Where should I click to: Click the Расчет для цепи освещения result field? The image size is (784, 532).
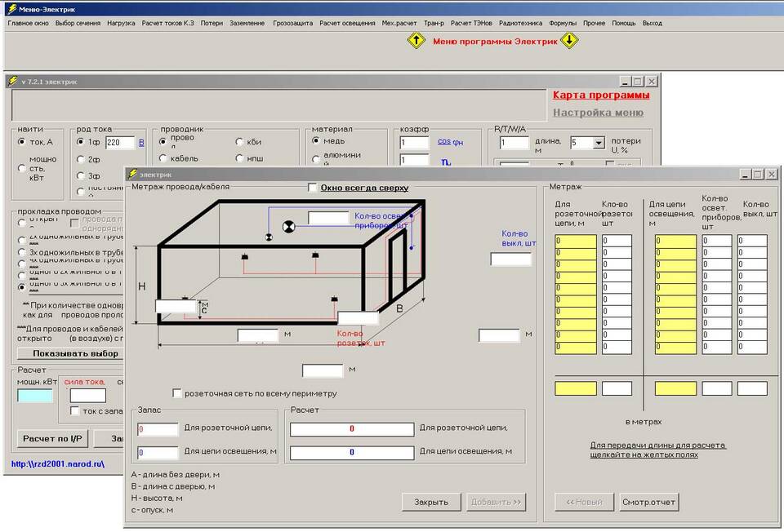(352, 453)
